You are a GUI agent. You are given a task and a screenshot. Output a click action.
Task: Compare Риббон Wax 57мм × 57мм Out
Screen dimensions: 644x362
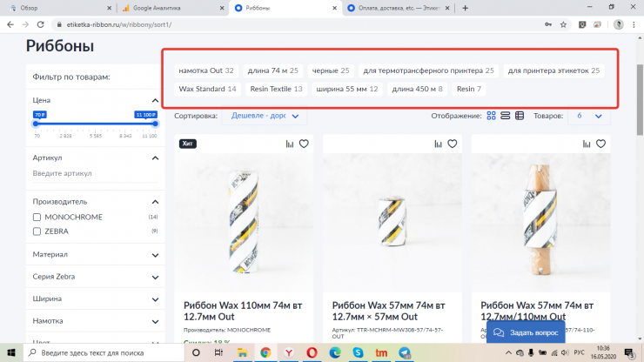pyautogui.click(x=439, y=144)
